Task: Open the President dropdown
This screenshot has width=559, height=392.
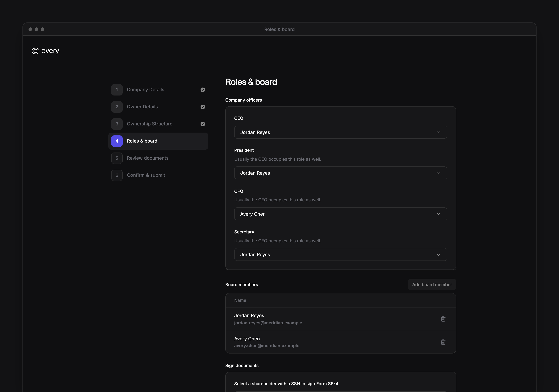Action: (x=341, y=173)
